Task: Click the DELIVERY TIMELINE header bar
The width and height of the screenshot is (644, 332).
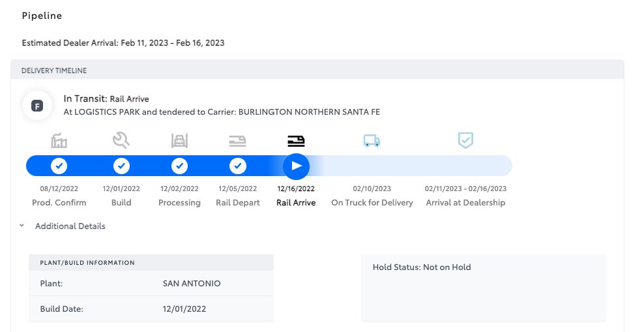Action: coord(317,70)
